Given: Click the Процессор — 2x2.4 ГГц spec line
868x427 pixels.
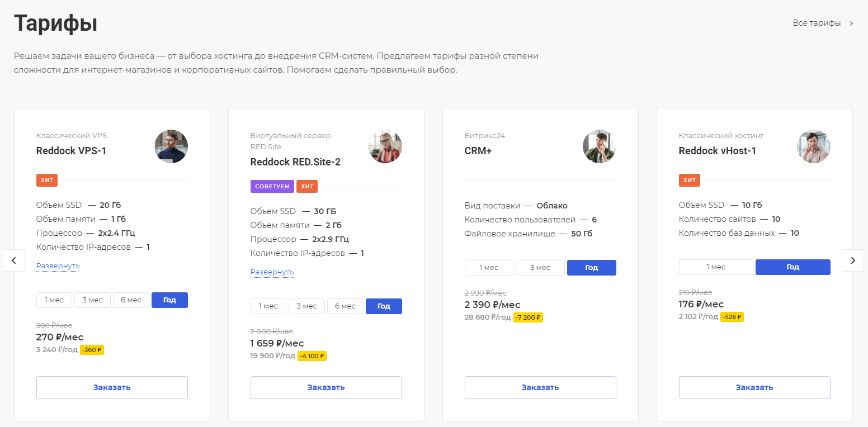Looking at the screenshot, I should [86, 233].
